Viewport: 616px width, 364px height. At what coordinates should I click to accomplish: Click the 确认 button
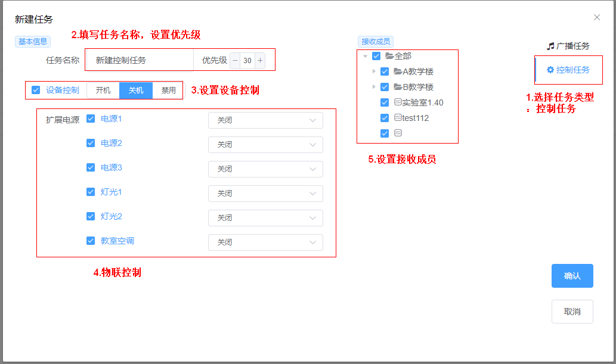point(572,276)
